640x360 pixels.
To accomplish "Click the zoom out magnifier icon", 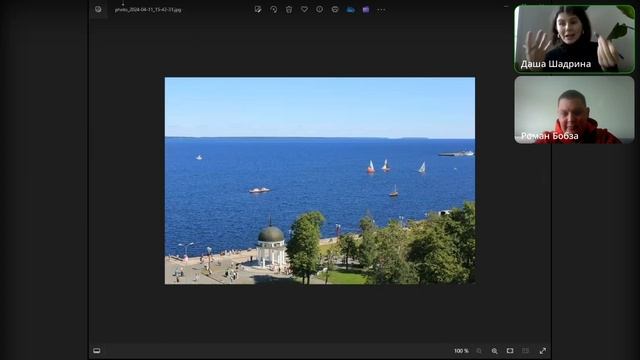I will point(479,351).
